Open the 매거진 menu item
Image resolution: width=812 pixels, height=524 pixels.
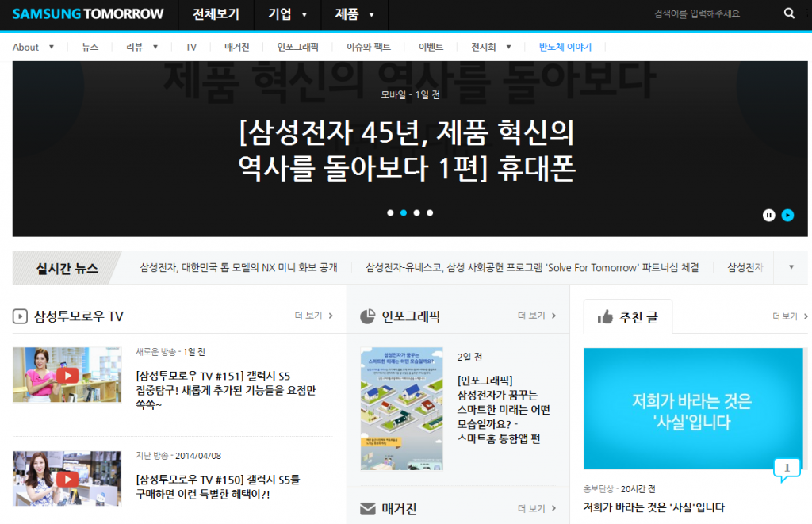pos(236,47)
